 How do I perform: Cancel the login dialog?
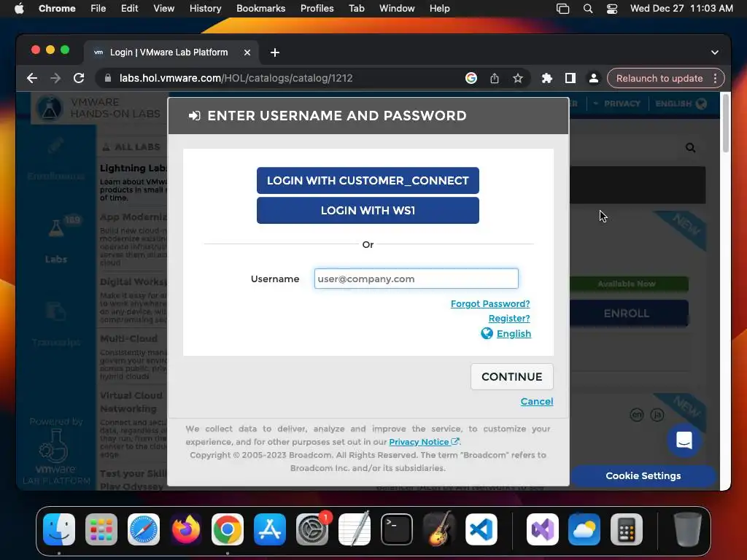(536, 402)
